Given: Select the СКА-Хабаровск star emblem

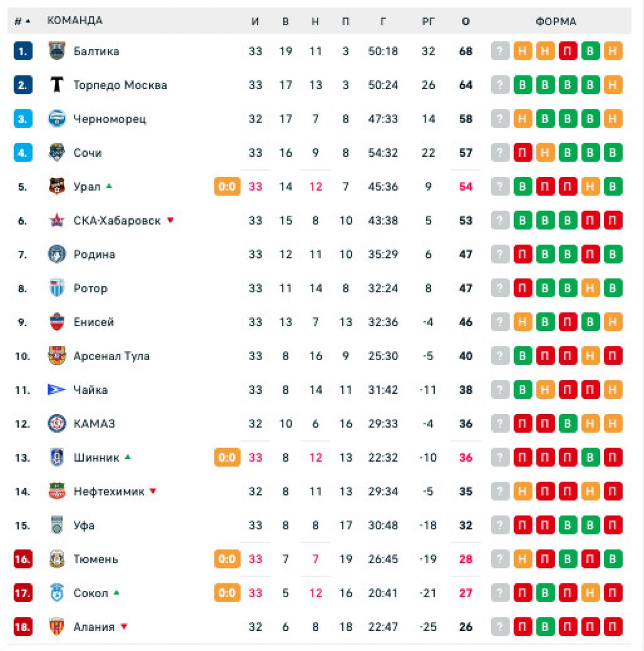Looking at the screenshot, I should 57,220.
